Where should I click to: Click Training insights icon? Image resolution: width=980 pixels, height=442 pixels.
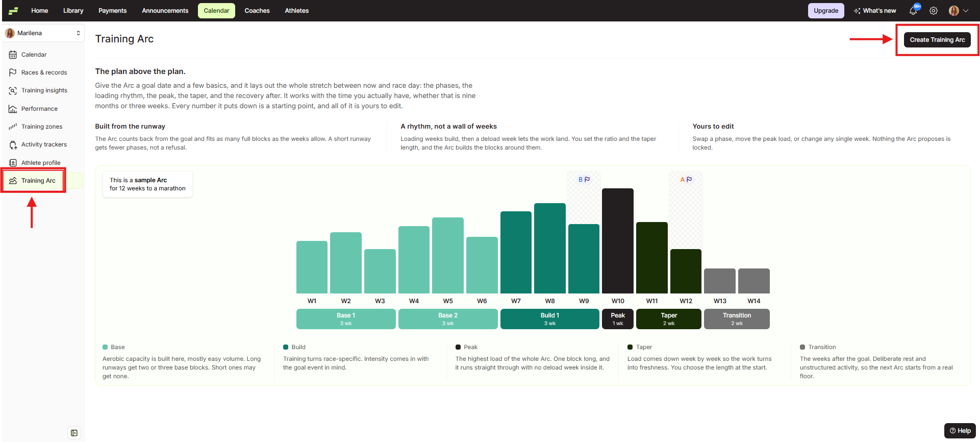pos(13,90)
